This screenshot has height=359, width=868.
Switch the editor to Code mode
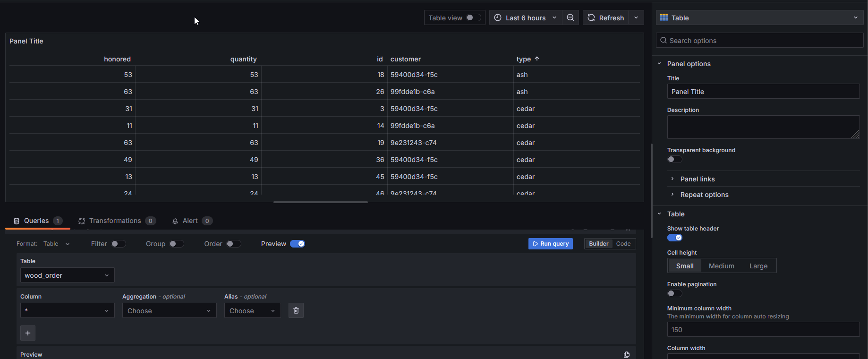pyautogui.click(x=623, y=244)
